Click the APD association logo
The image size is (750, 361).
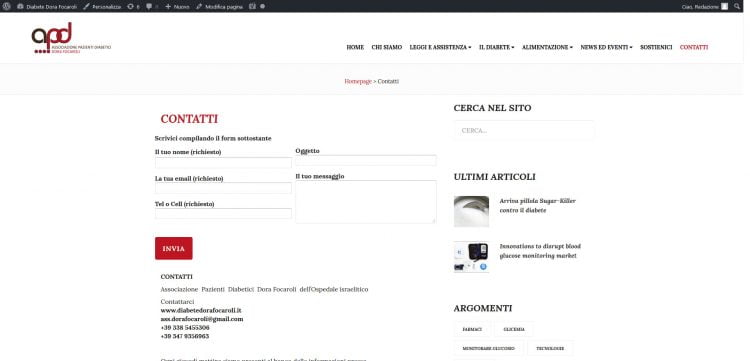point(71,38)
